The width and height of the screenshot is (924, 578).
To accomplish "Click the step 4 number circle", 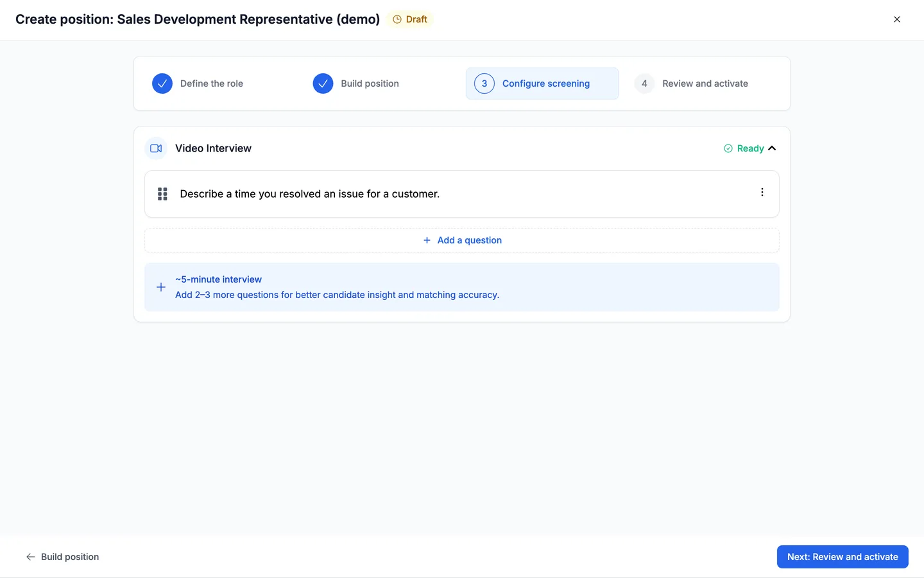I will point(644,83).
